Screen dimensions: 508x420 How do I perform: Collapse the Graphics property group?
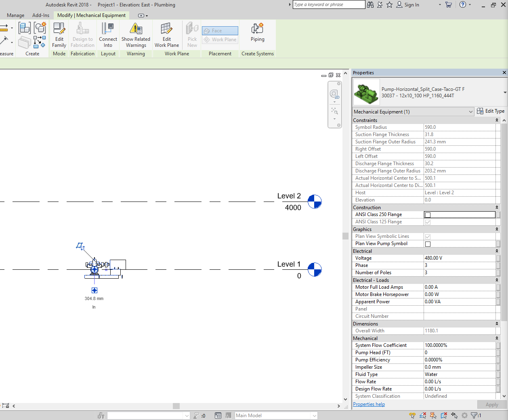coord(497,229)
